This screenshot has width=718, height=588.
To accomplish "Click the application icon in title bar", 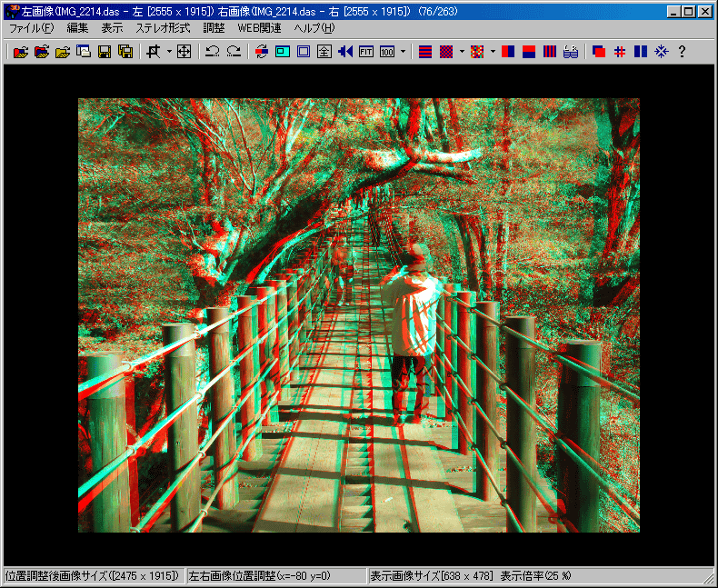I will coord(12,12).
